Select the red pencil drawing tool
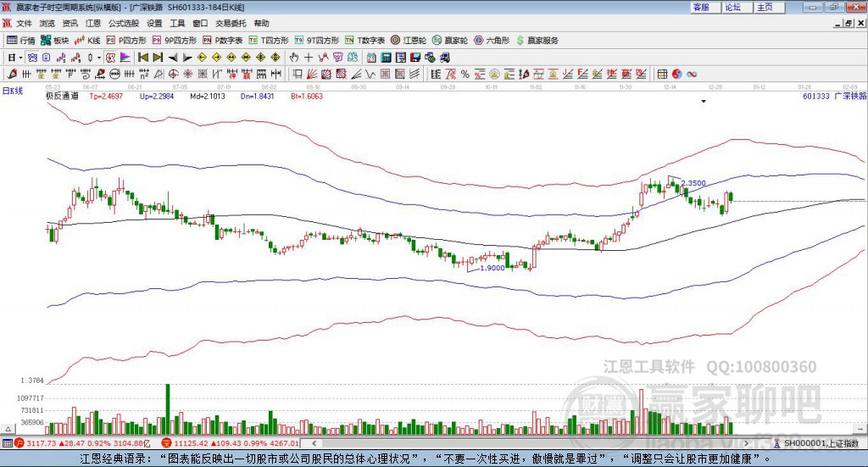The image size is (868, 467). pyautogui.click(x=12, y=74)
